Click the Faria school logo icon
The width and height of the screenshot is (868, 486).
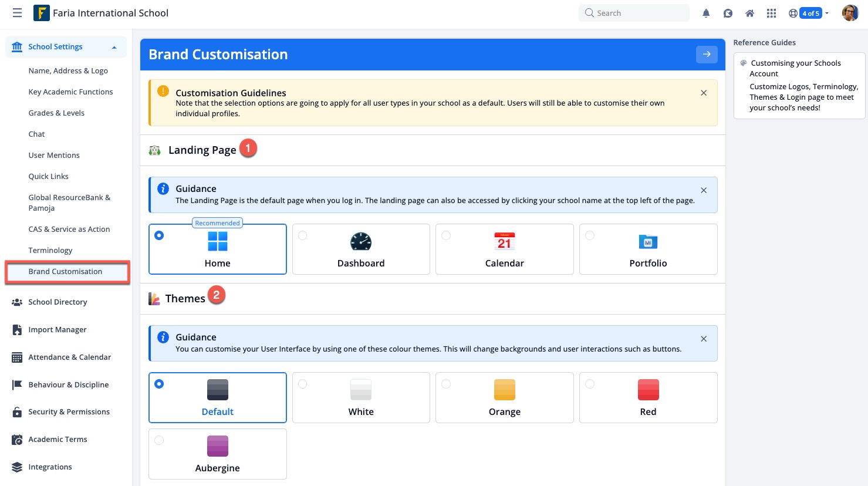[x=41, y=13]
